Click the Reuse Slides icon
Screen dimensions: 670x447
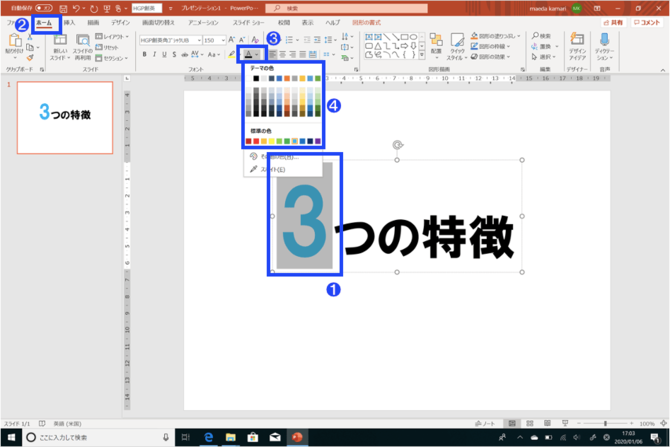[x=82, y=47]
